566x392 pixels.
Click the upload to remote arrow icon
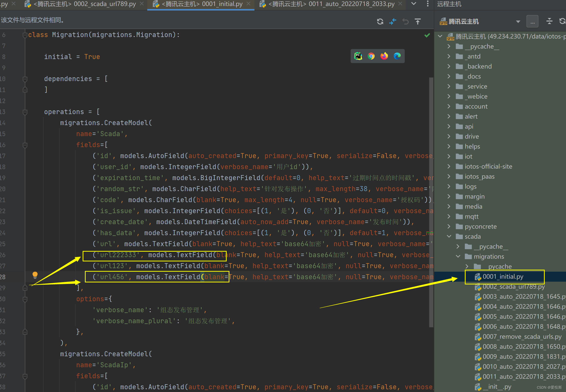417,22
